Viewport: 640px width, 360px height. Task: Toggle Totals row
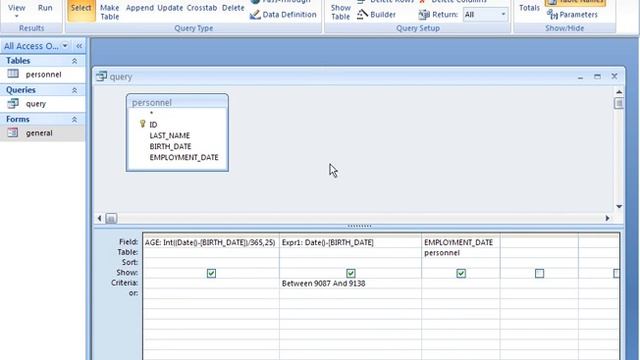[x=529, y=8]
